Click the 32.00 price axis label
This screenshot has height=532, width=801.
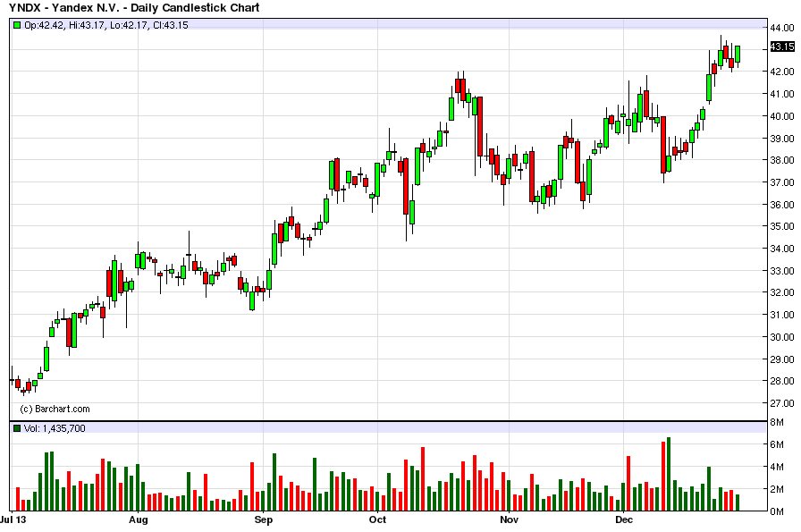point(782,292)
